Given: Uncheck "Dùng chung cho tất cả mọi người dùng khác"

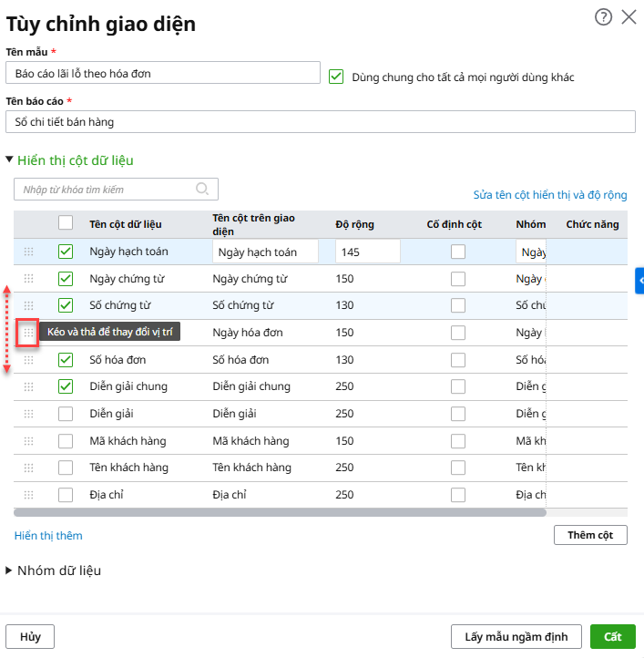Looking at the screenshot, I should coord(336,77).
